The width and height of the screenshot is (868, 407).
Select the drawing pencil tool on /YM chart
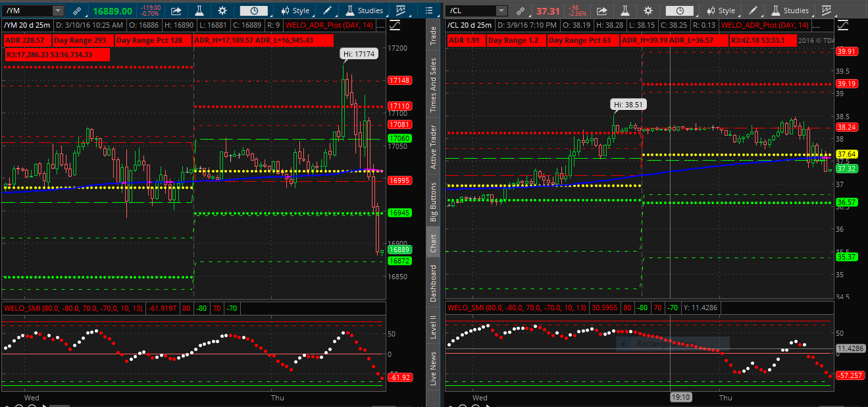(328, 11)
